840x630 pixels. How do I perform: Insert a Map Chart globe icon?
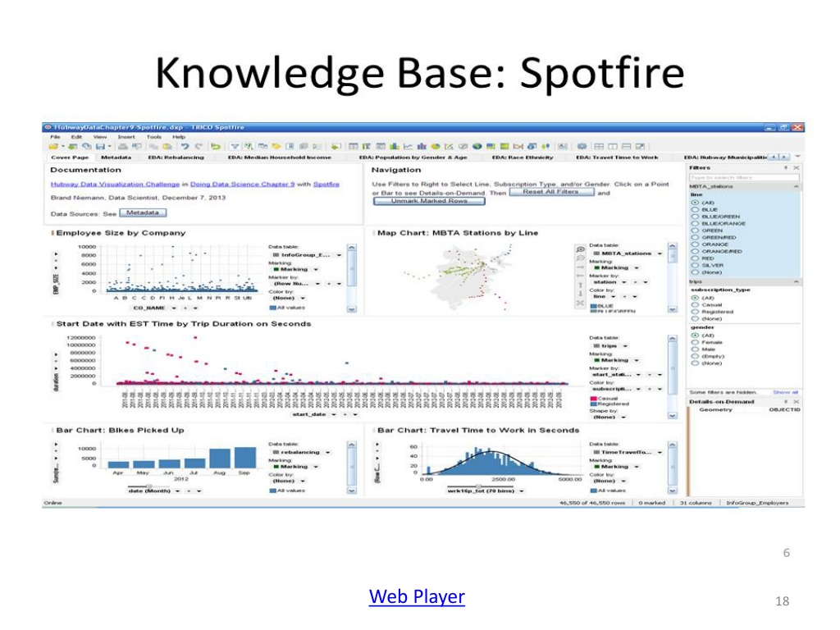coord(477,146)
